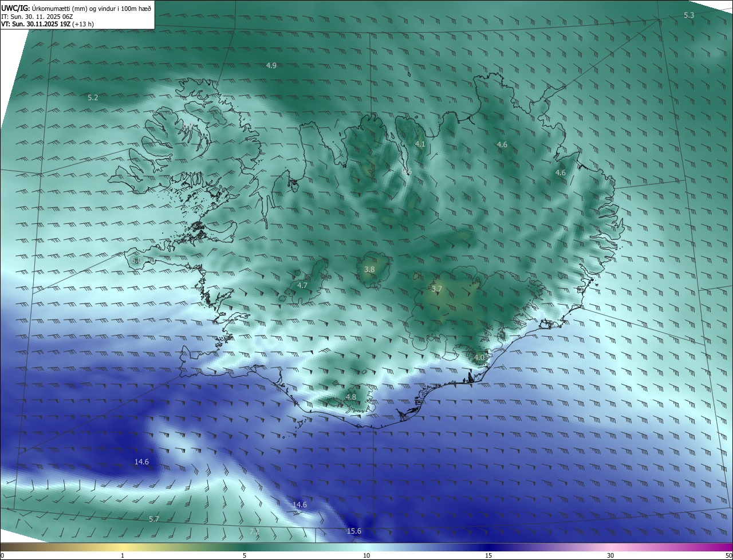Click the 'IT: Sun. 30. 11. 2025 06Z' line
733x560 pixels.
(37, 17)
